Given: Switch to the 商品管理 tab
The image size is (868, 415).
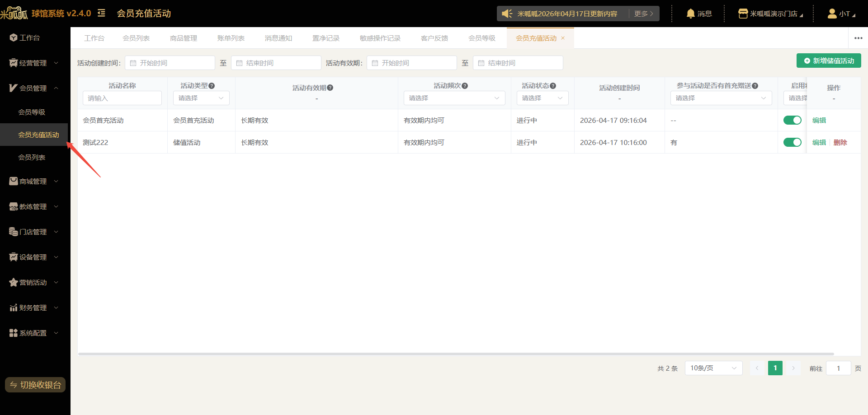Looking at the screenshot, I should [184, 38].
